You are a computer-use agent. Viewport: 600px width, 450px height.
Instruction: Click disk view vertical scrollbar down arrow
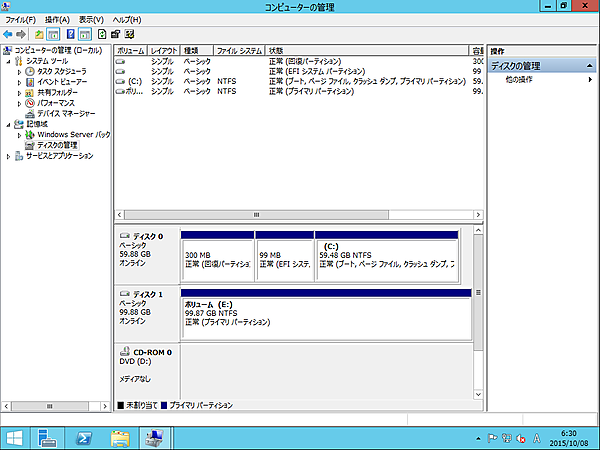coord(478,394)
